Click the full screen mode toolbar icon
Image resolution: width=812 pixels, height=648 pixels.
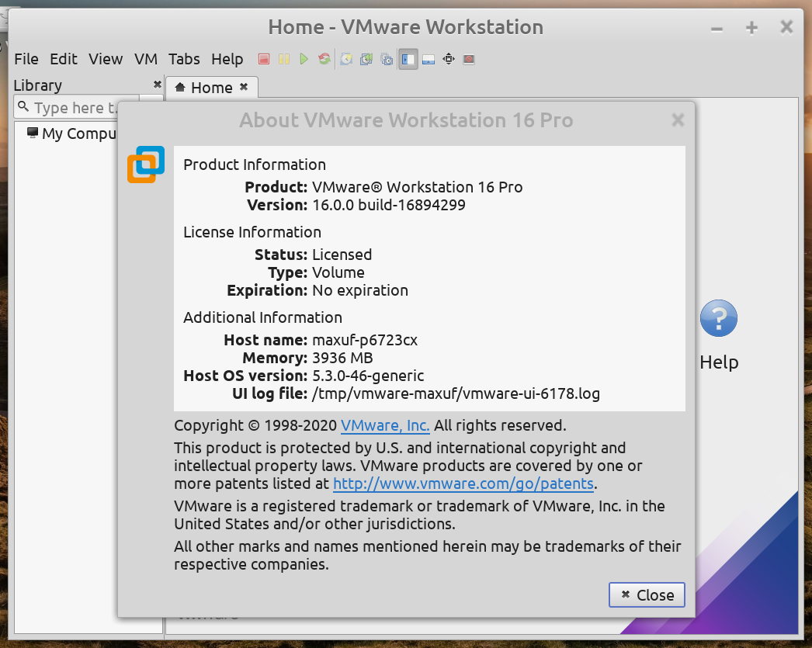(449, 60)
